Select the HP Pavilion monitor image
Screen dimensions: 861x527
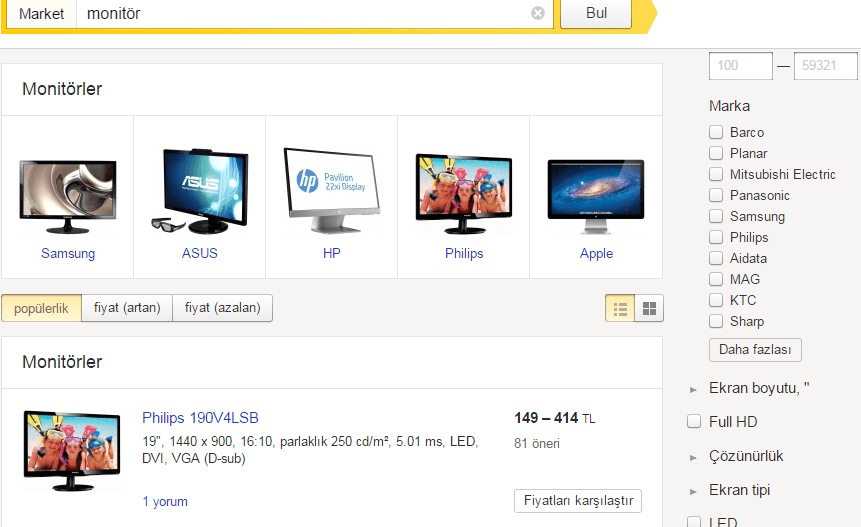click(x=331, y=184)
